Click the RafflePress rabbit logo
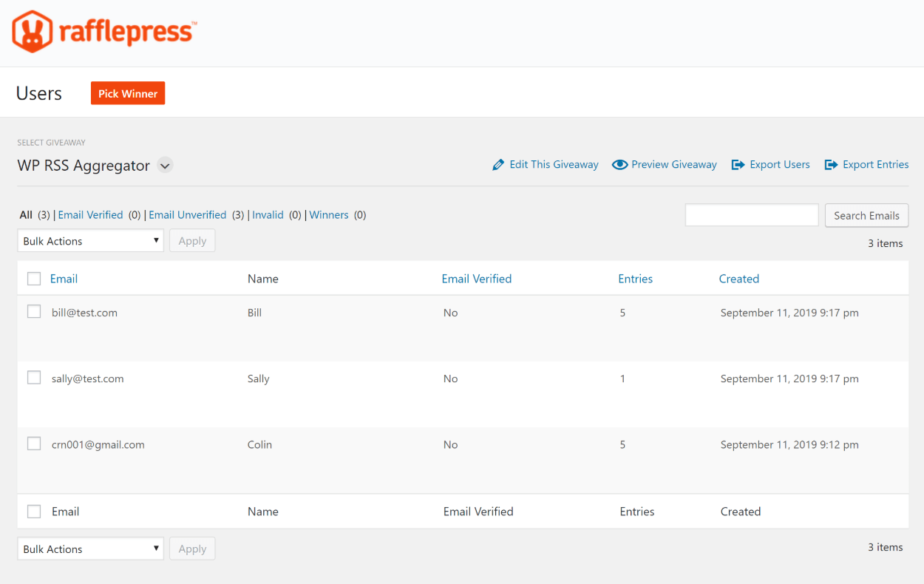The width and height of the screenshot is (924, 584). 33,32
